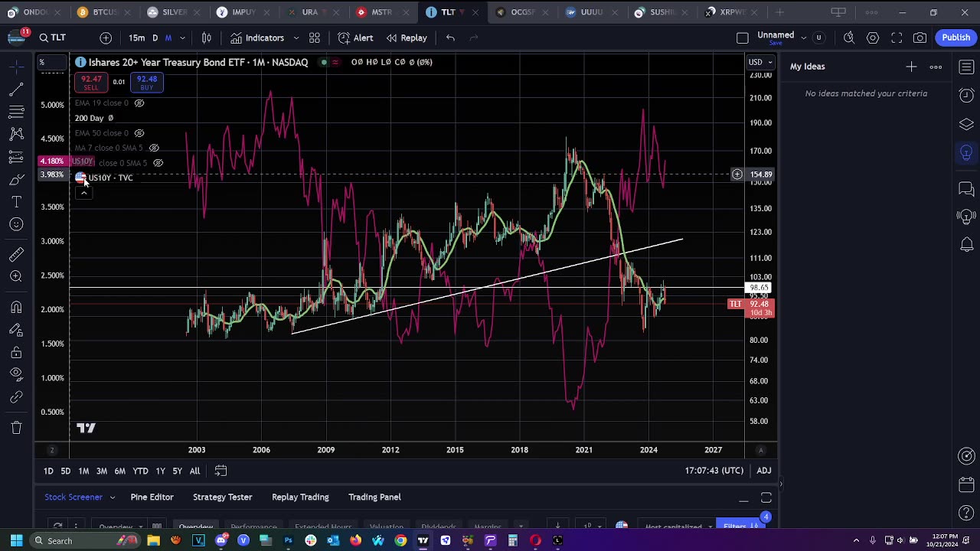Add a new idea with plus icon

tap(911, 67)
